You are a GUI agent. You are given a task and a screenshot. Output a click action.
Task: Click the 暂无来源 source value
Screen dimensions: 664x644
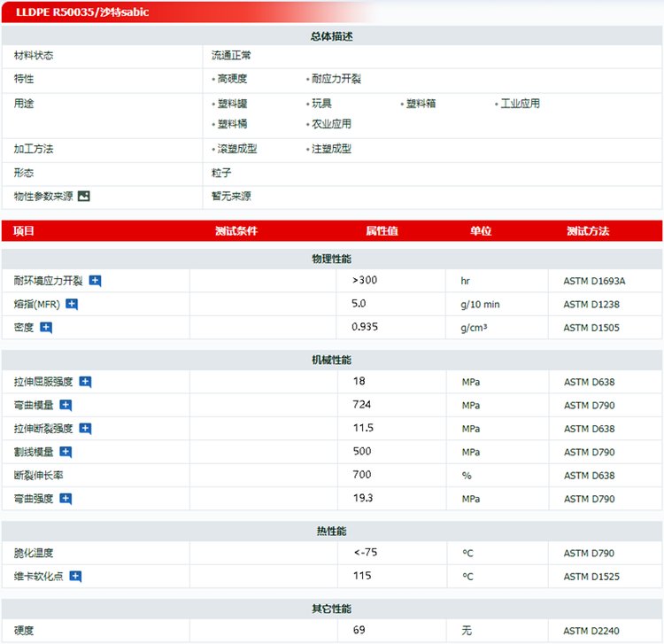click(x=231, y=196)
